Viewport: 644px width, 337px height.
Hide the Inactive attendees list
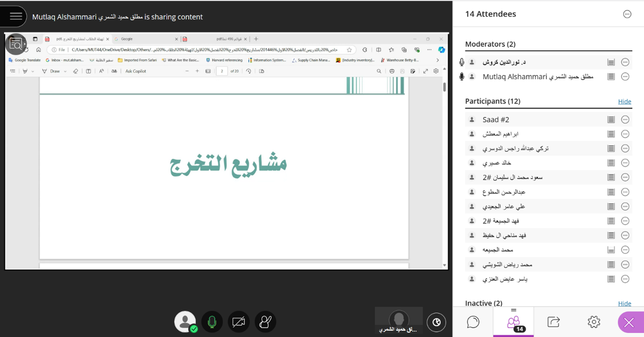click(624, 303)
